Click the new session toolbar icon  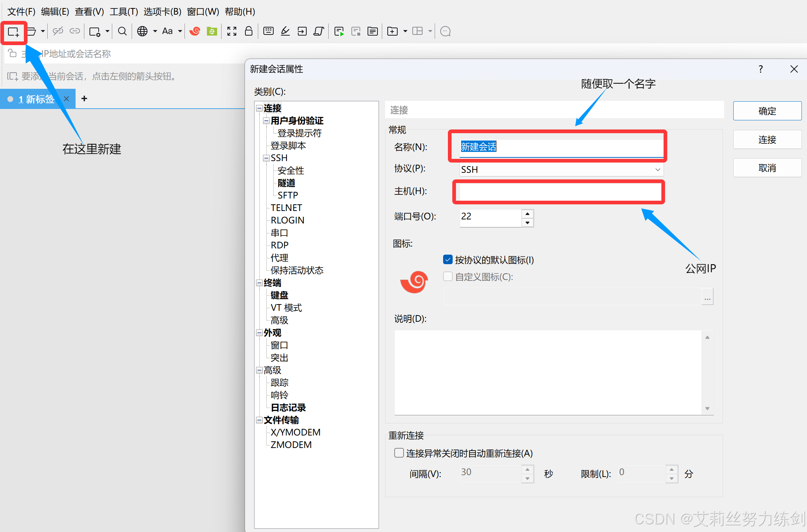point(14,32)
